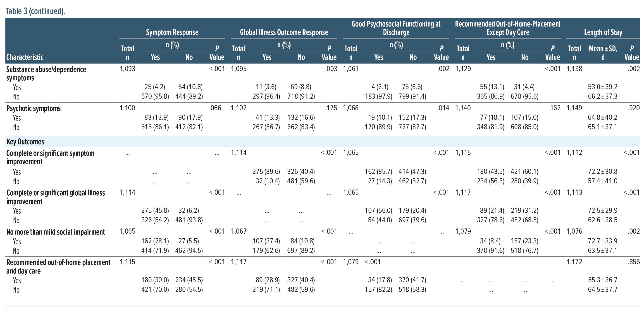Click the Key Outcomes section band

(25, 142)
